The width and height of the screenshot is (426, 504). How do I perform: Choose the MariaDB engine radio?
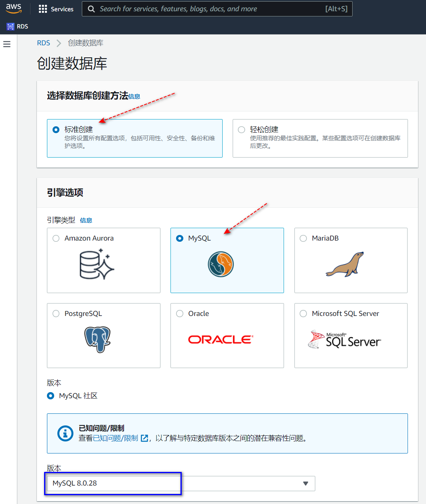[x=304, y=238]
